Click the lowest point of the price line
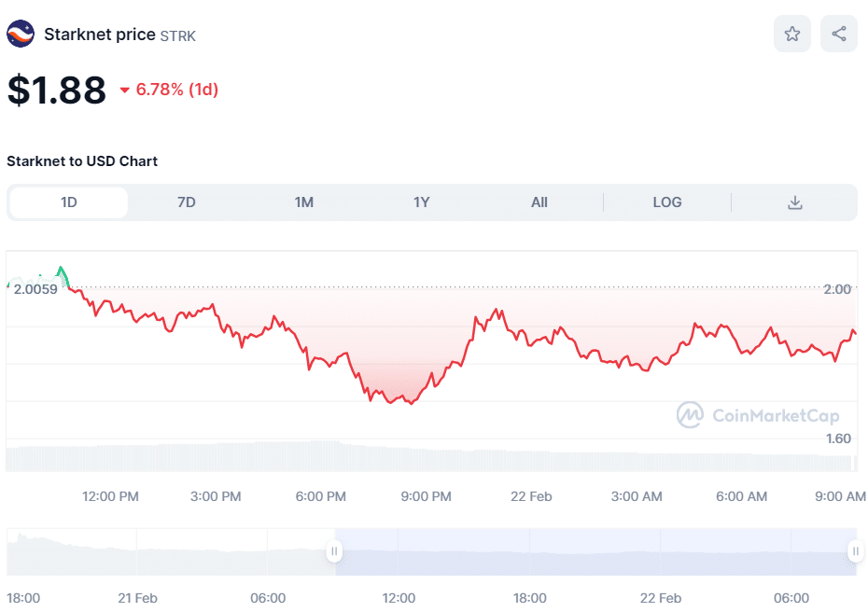 click(x=411, y=403)
